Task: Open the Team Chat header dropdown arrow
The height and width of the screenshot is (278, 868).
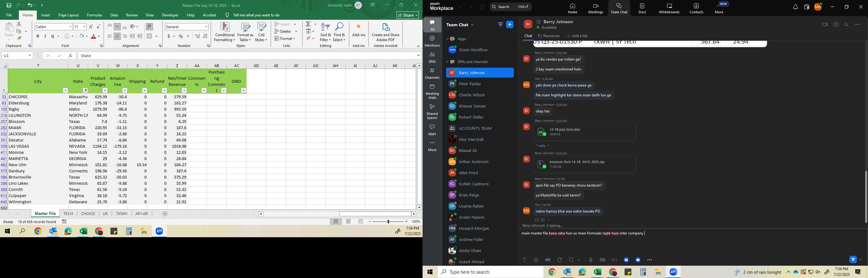Action: 472,25
